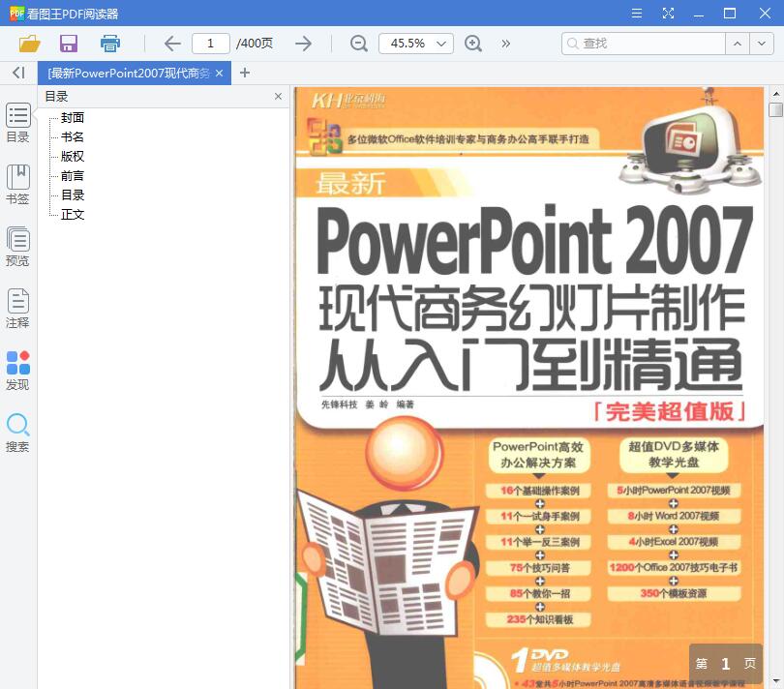Image resolution: width=784 pixels, height=689 pixels.
Task: Save the document with floppy icon
Action: pyautogui.click(x=69, y=44)
